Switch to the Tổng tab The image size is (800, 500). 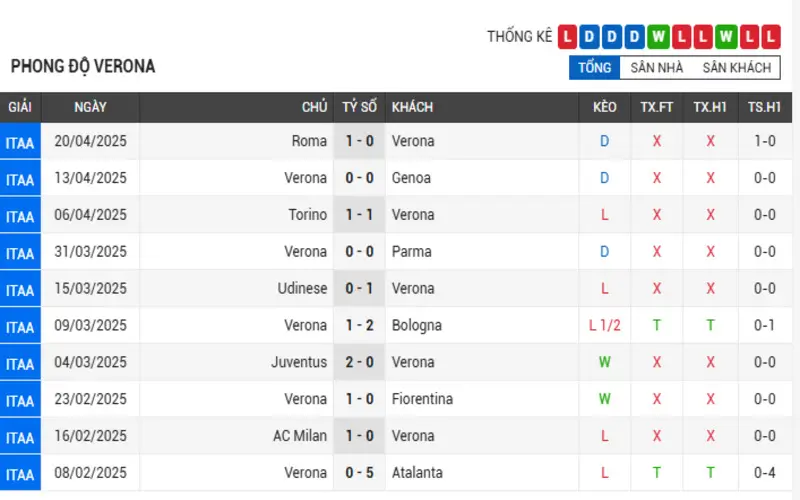click(594, 67)
